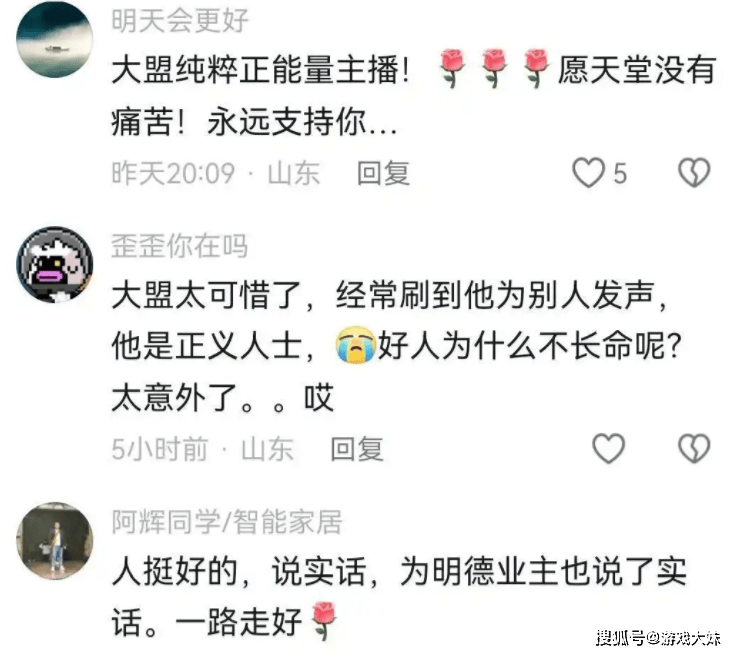
Task: Reply to the comment posted 5小时前
Action: [357, 449]
